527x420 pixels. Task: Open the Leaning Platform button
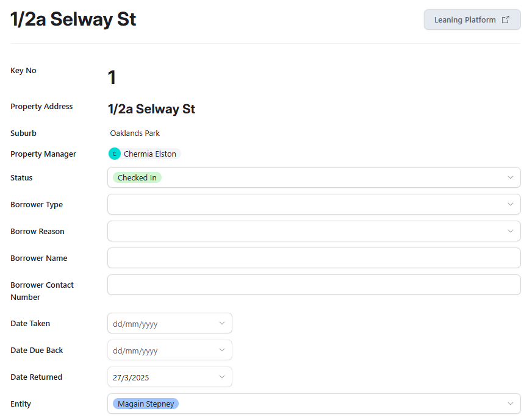pos(464,20)
